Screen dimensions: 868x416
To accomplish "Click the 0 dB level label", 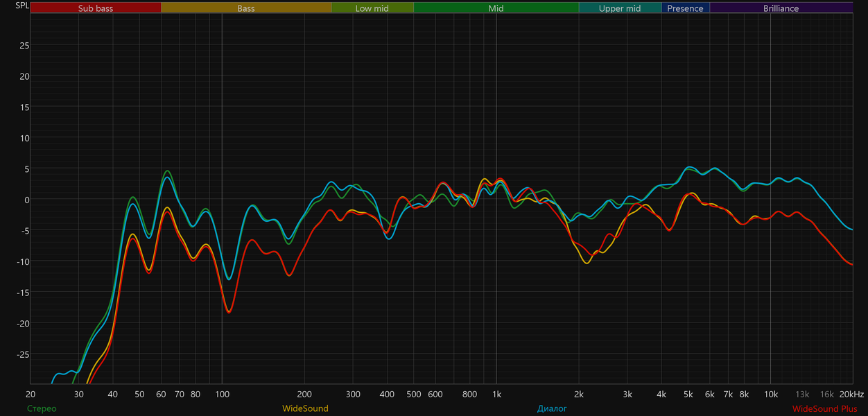I will coord(25,200).
